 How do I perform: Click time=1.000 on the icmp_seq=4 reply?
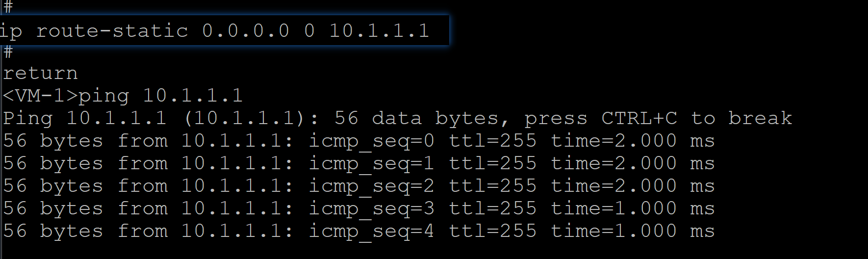point(613,232)
